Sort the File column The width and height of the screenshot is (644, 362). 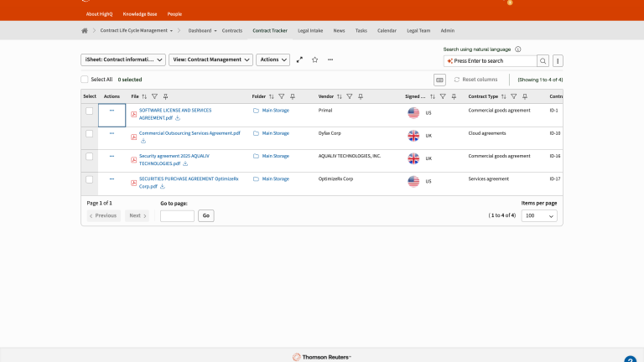pos(144,96)
